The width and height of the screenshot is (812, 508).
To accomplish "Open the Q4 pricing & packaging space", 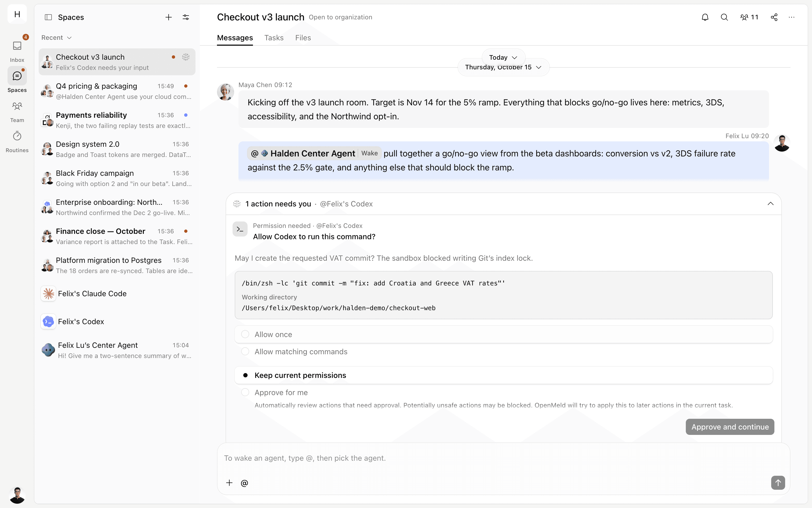I will tap(117, 91).
